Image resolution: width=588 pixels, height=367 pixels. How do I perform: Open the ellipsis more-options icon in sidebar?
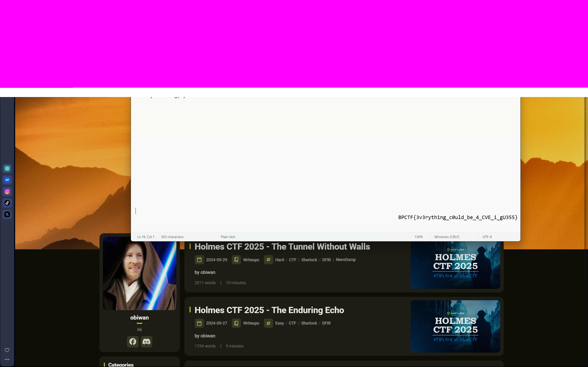click(x=7, y=359)
